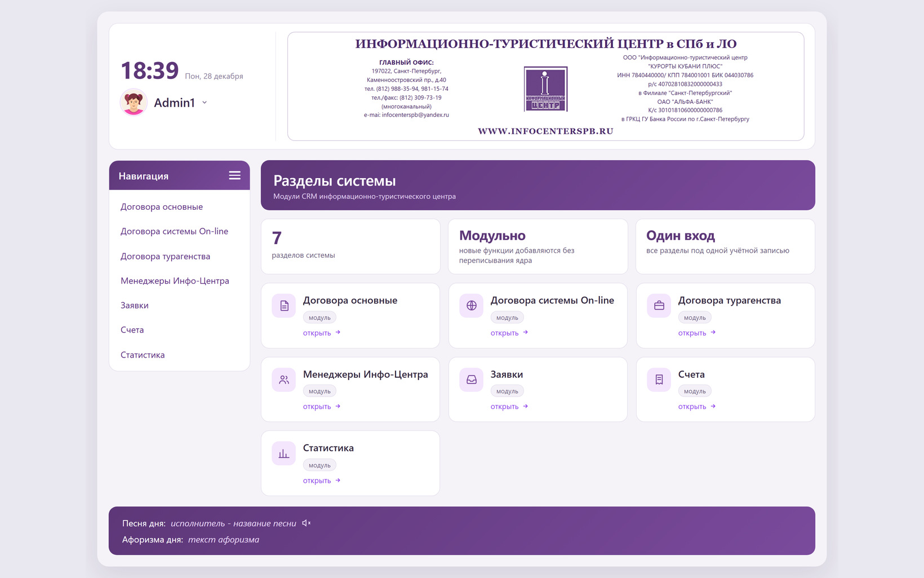The image size is (924, 578).
Task: Click открыть link on Статистика card
Action: pos(322,480)
